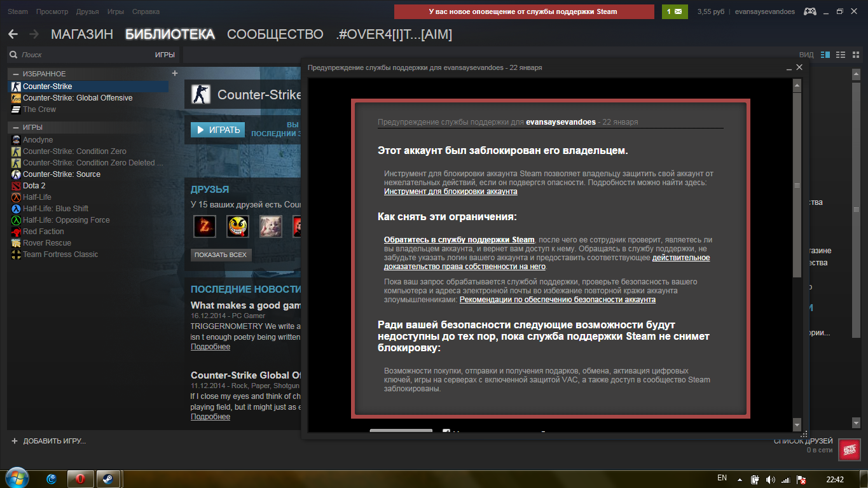
Task: Open the Друзья menu
Action: [87, 11]
